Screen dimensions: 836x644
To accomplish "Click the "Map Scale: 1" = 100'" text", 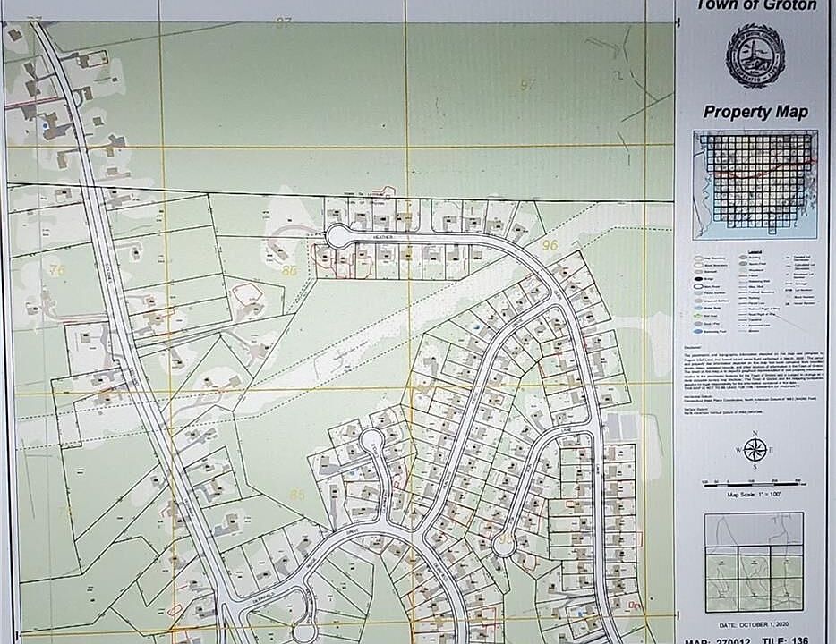I will click(x=754, y=495).
